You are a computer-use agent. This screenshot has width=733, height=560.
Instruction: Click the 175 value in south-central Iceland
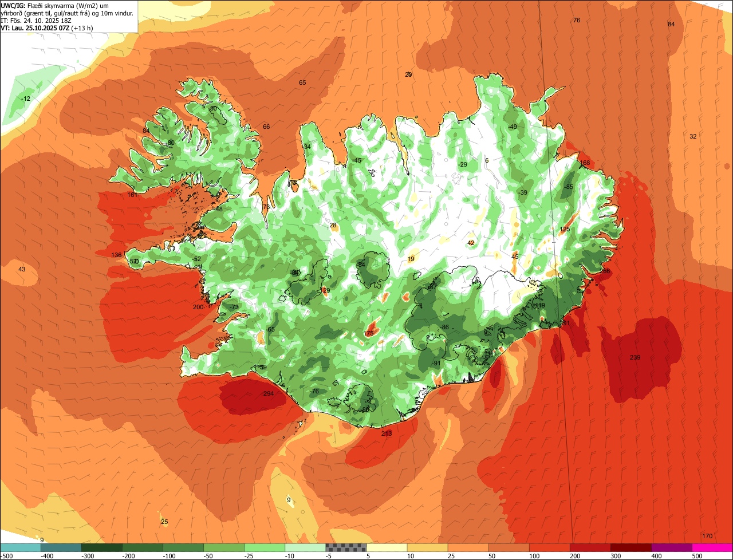point(369,333)
